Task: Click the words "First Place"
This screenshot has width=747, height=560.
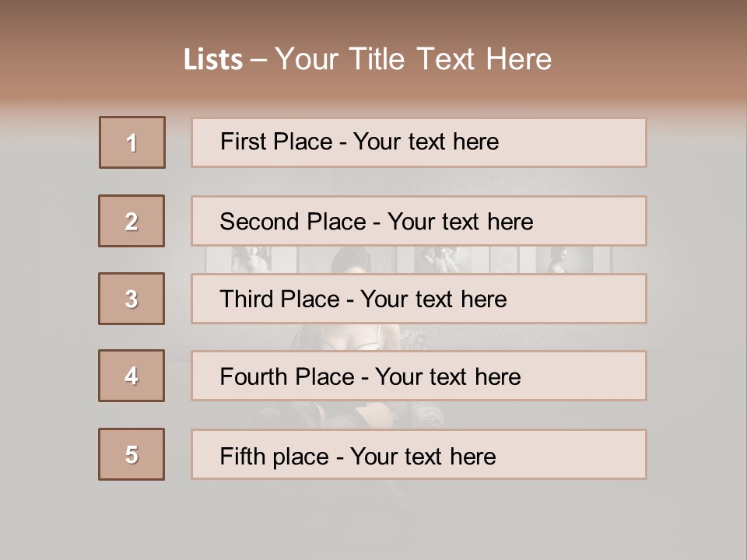Action: click(x=276, y=142)
